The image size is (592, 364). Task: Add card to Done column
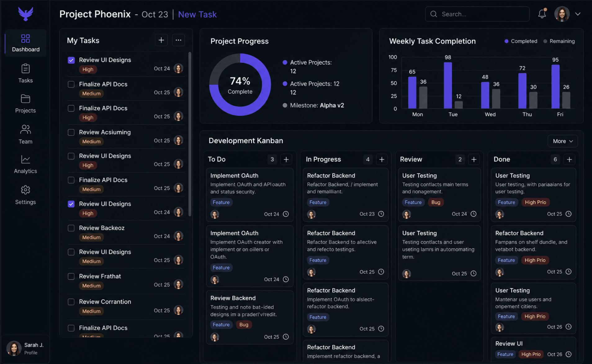click(x=569, y=159)
